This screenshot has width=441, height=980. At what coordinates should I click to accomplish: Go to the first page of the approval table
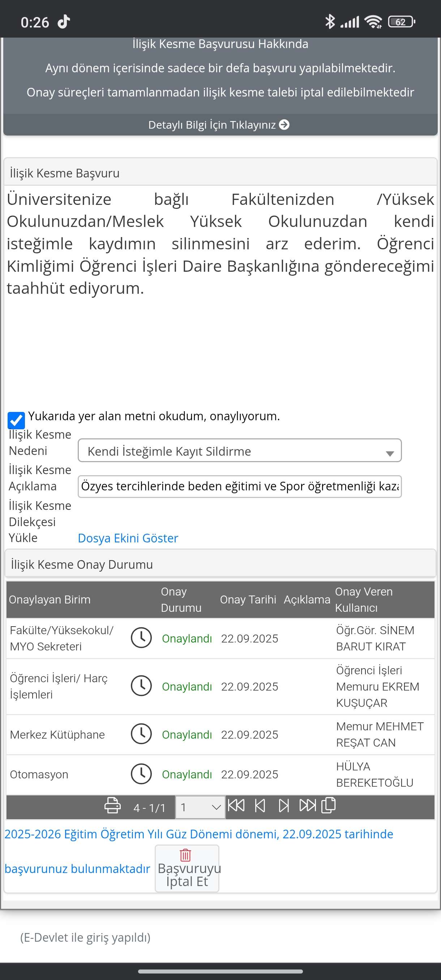coord(236,805)
